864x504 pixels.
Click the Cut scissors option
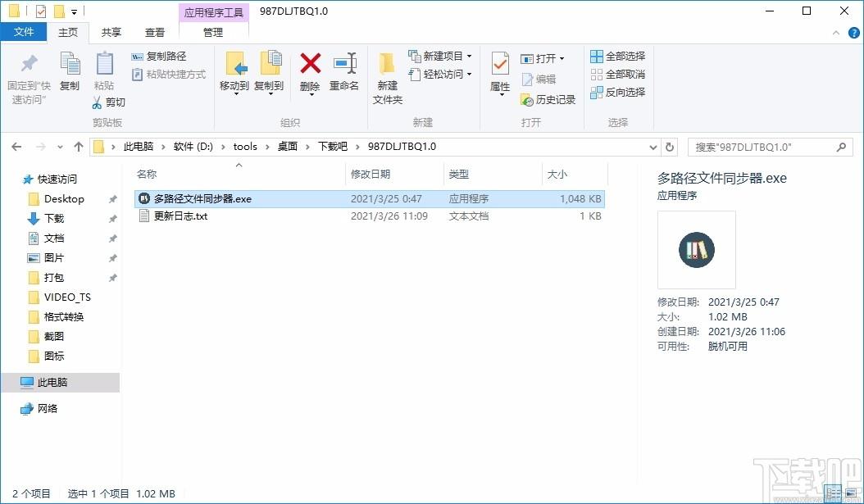click(108, 102)
